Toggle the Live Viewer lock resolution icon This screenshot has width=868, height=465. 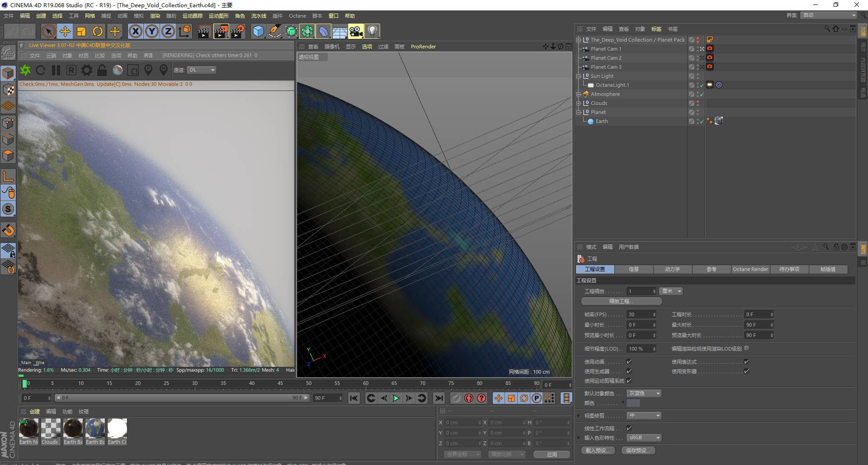(102, 70)
